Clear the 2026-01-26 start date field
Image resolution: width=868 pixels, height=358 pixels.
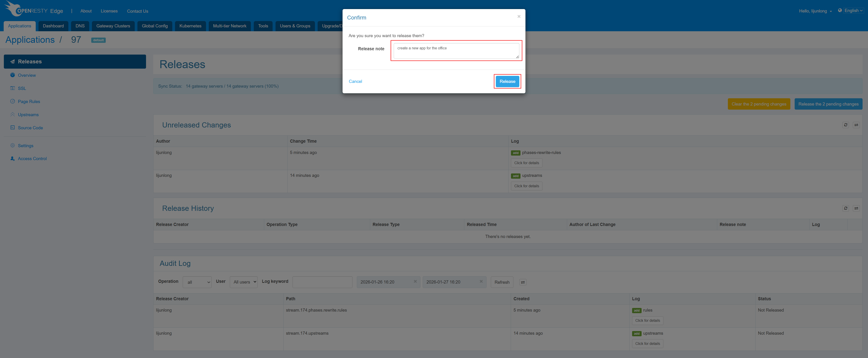pos(415,281)
